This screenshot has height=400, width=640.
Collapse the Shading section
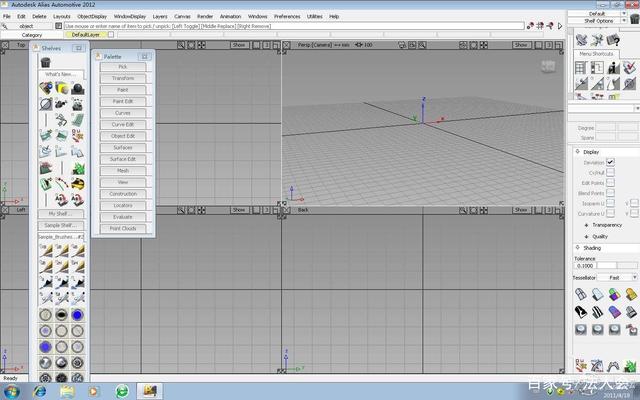[578, 247]
